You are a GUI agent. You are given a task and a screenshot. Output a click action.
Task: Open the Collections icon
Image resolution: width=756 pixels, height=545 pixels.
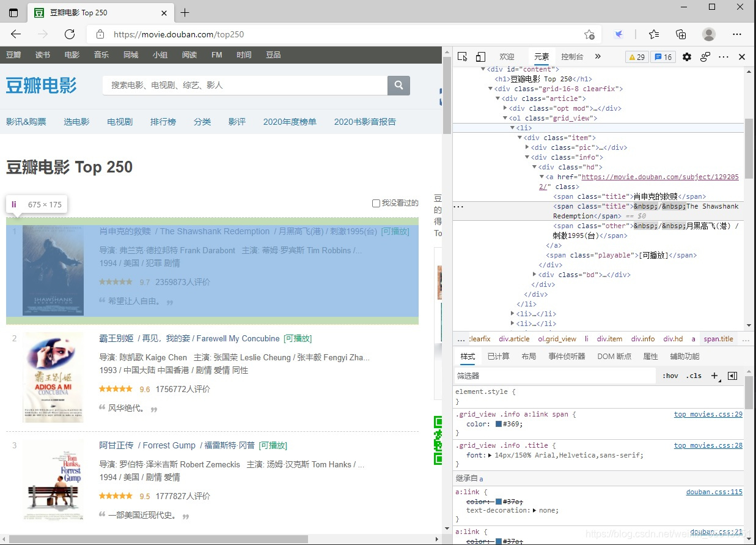pos(681,34)
